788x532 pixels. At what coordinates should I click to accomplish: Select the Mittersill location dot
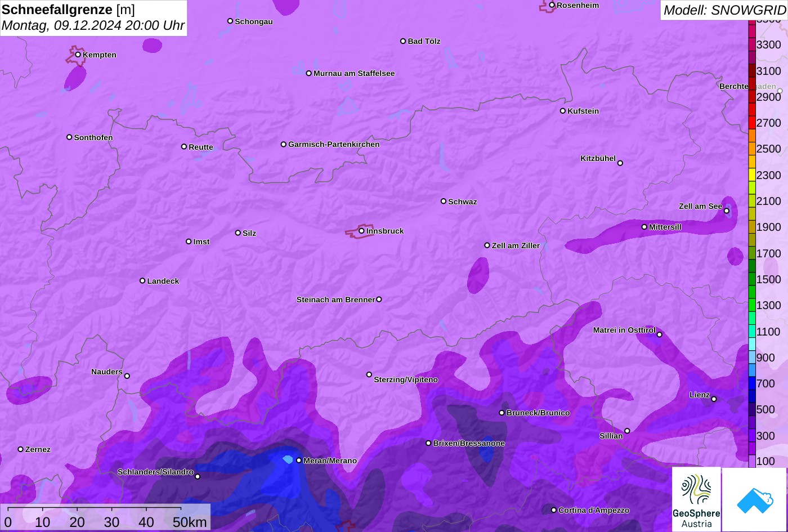[x=644, y=227]
